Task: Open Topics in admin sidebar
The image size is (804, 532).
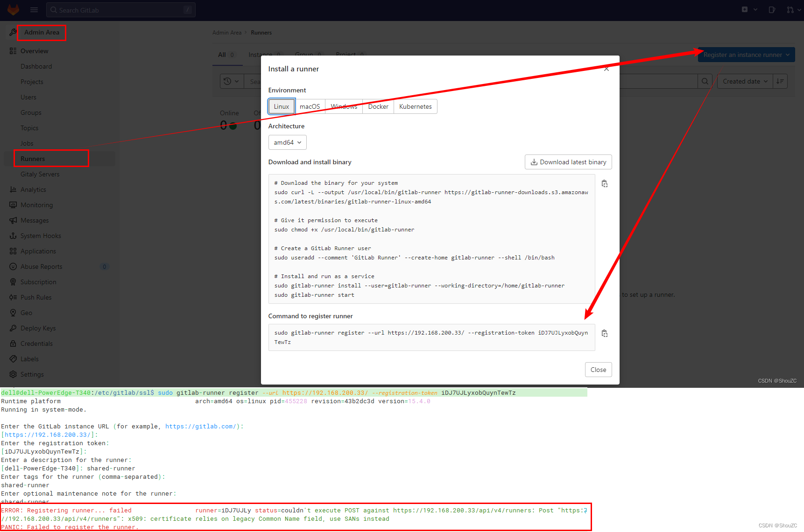Action: pos(29,128)
